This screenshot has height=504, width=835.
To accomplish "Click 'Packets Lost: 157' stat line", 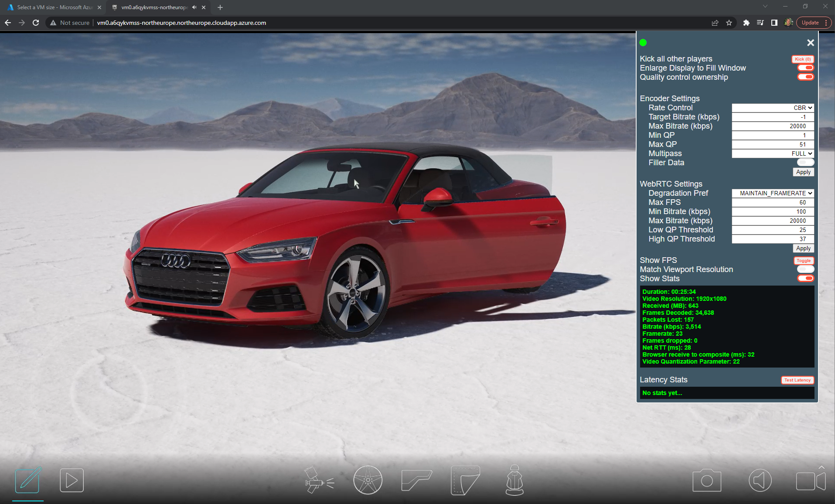I will tap(668, 320).
